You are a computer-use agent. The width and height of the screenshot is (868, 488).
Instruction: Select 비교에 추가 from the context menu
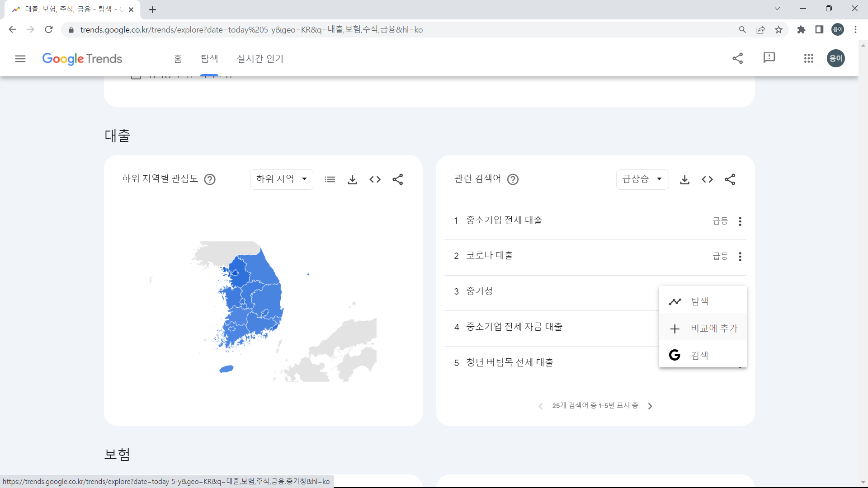[714, 328]
